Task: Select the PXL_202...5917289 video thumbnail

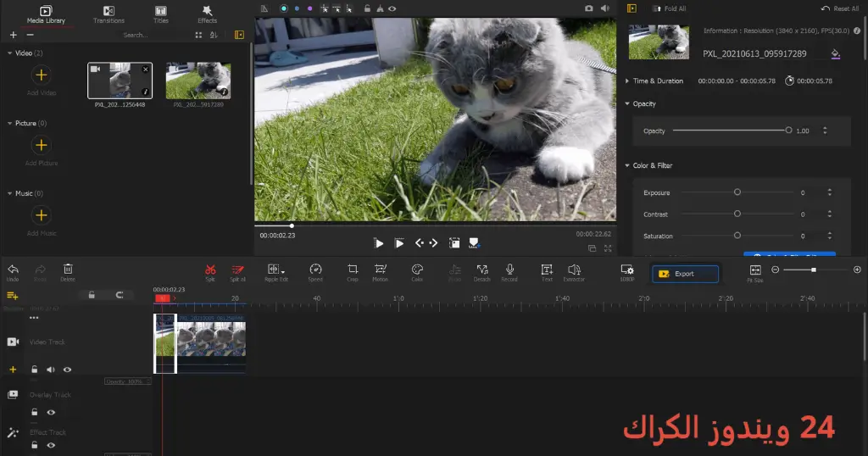Action: coord(198,81)
